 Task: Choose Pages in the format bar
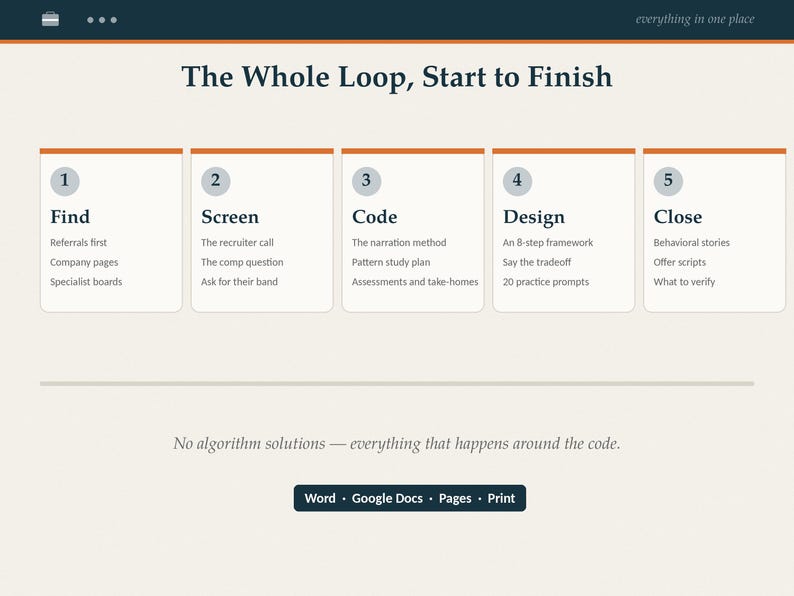pyautogui.click(x=455, y=499)
